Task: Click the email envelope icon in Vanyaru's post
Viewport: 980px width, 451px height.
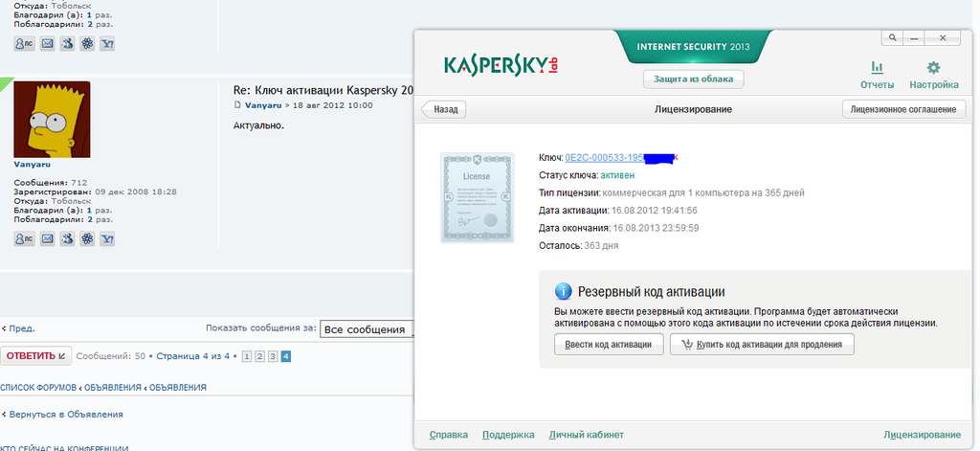Action: (x=48, y=238)
